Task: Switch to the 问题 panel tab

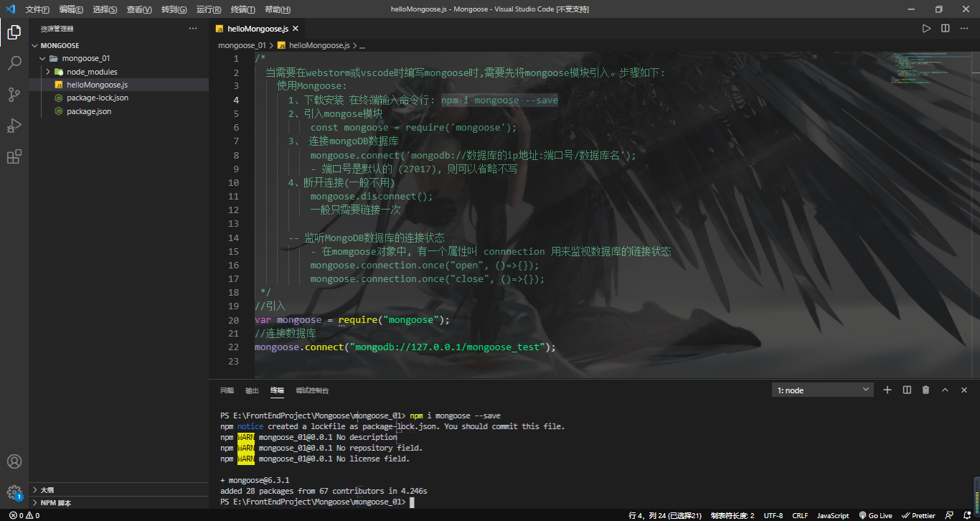Action: 227,390
